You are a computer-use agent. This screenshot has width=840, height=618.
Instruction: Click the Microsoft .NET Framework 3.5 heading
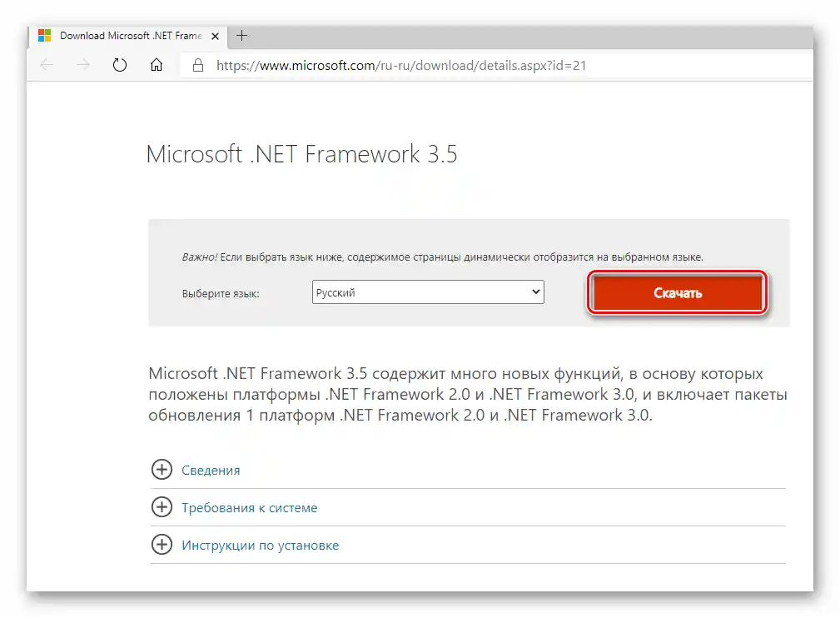click(301, 154)
